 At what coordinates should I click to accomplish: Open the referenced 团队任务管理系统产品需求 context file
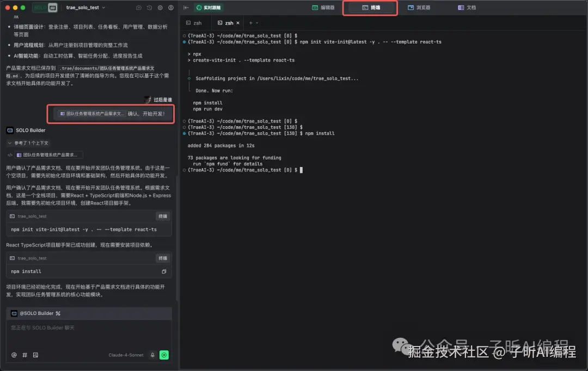point(49,155)
